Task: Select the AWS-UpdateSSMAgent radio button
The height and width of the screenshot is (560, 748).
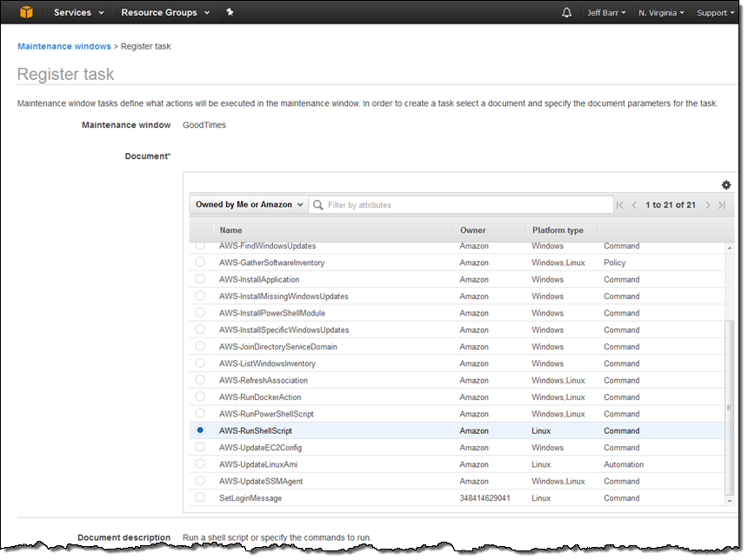Action: (x=200, y=481)
